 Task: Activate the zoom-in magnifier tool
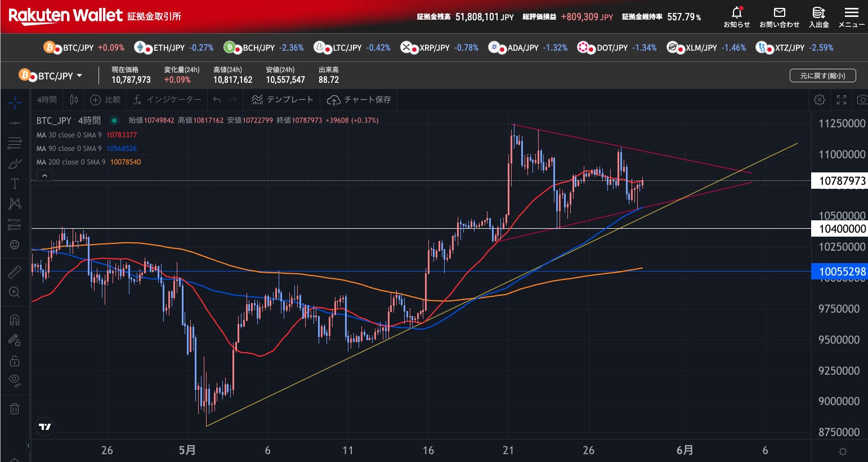click(x=15, y=292)
